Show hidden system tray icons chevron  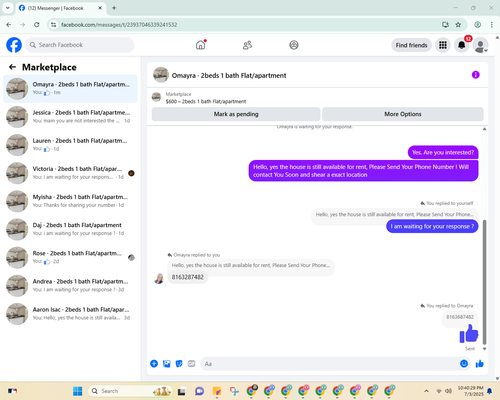click(426, 391)
